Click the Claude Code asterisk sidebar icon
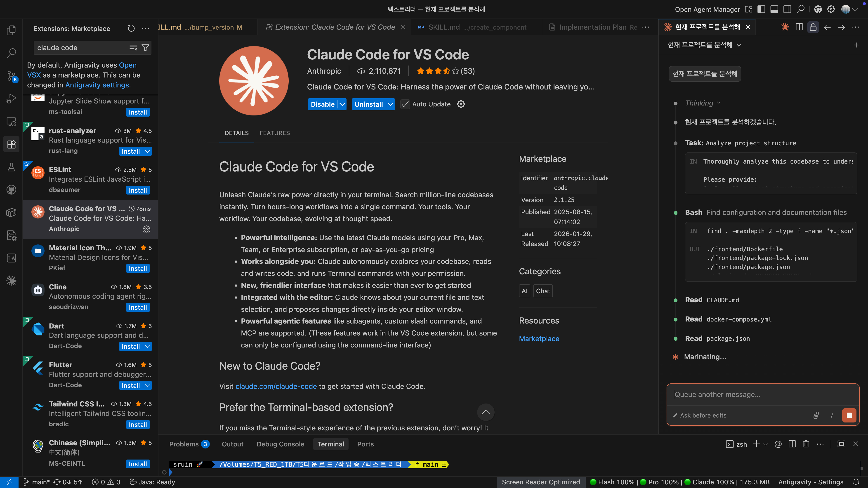The height and width of the screenshot is (488, 868). pos(11,281)
